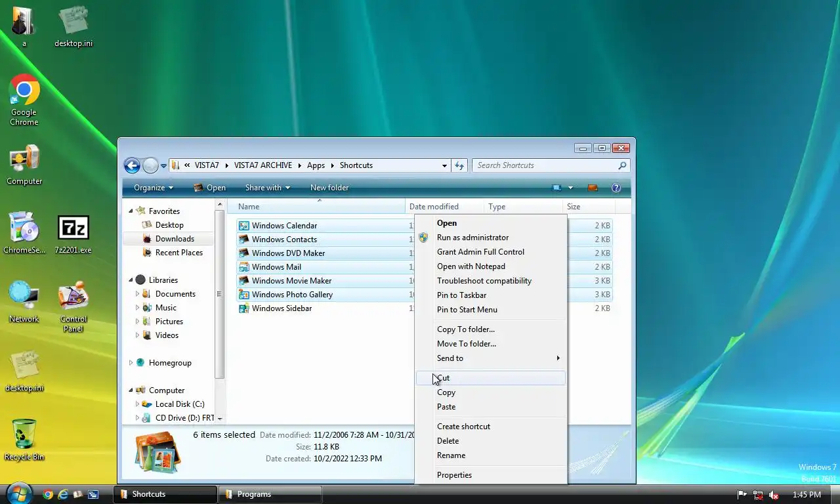Click the Open toolbar button
840x504 pixels.
coord(210,188)
